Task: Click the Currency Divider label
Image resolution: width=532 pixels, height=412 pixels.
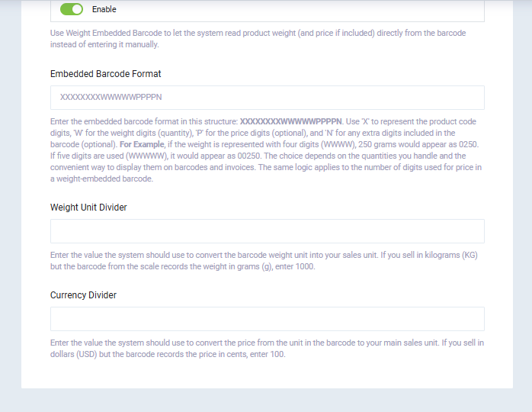Action: pyautogui.click(x=83, y=295)
